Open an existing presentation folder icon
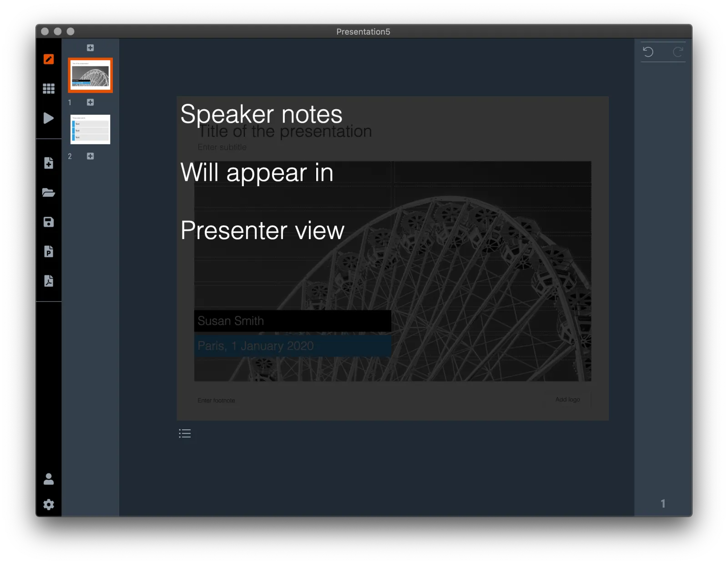Image resolution: width=728 pixels, height=564 pixels. [49, 193]
